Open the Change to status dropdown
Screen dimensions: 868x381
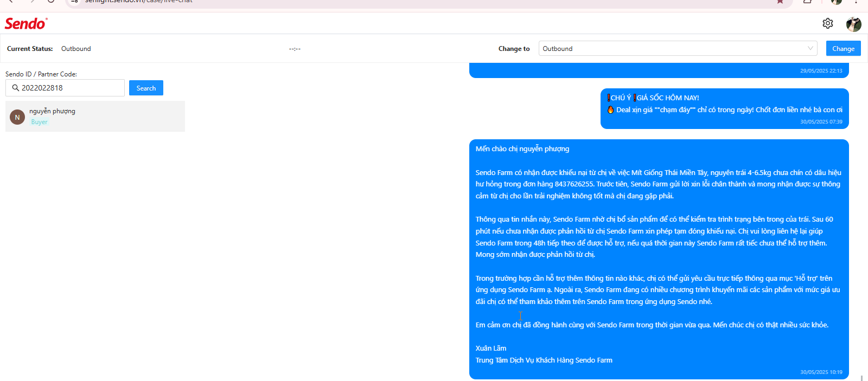pos(678,48)
